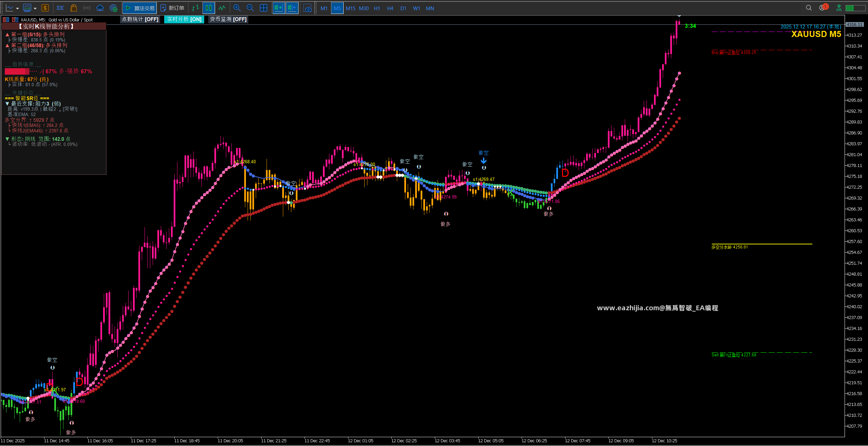Click the 3:34 countdown timer

click(690, 26)
